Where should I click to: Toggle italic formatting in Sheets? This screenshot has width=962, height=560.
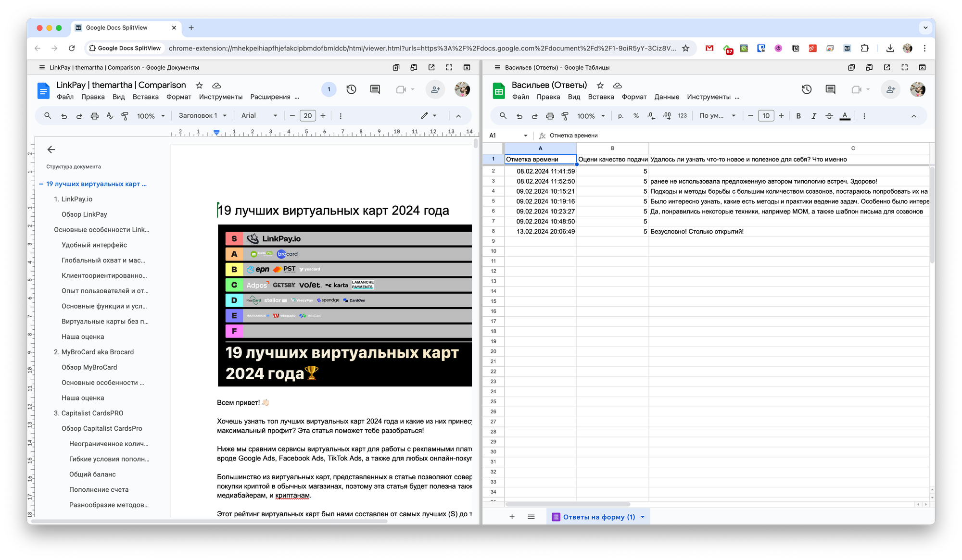(814, 116)
